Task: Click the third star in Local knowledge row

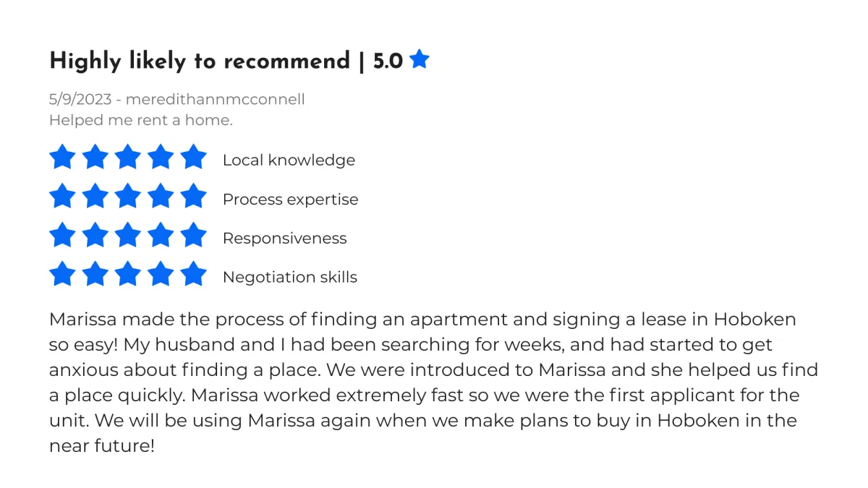Action: tap(127, 157)
